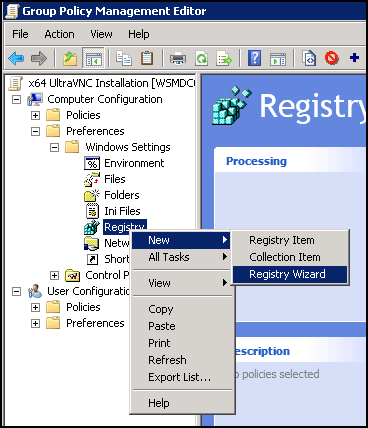Click the Environment node icon in tree
This screenshot has height=428, width=368.
pyautogui.click(x=92, y=163)
